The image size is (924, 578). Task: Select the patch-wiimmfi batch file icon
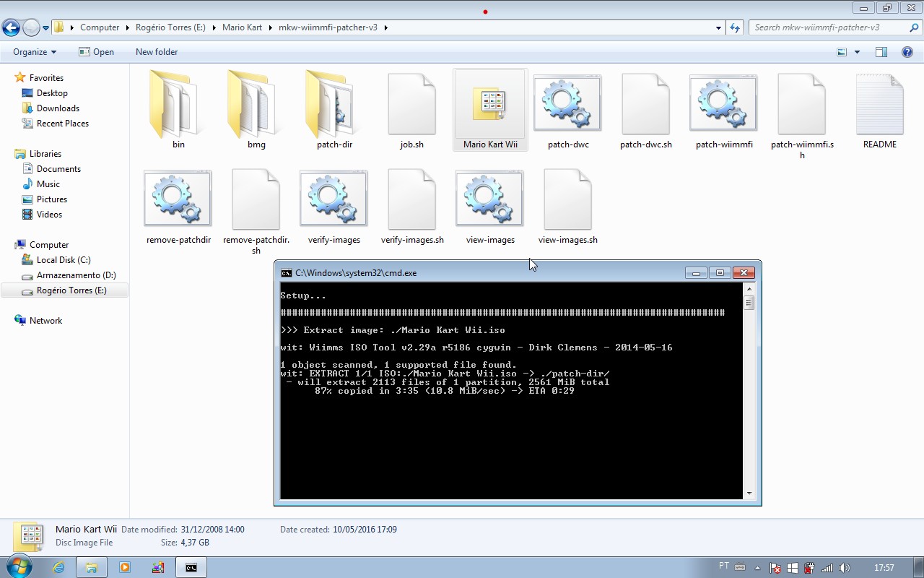coord(723,105)
